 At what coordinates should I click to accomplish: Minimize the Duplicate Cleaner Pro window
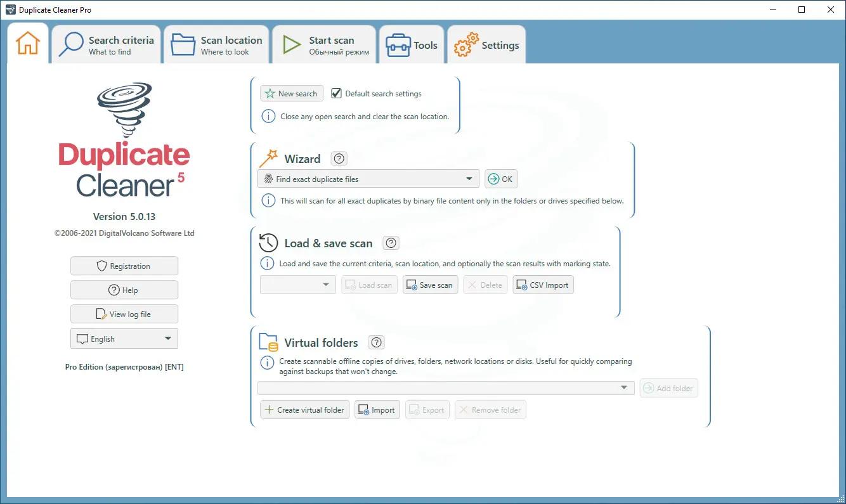[772, 10]
